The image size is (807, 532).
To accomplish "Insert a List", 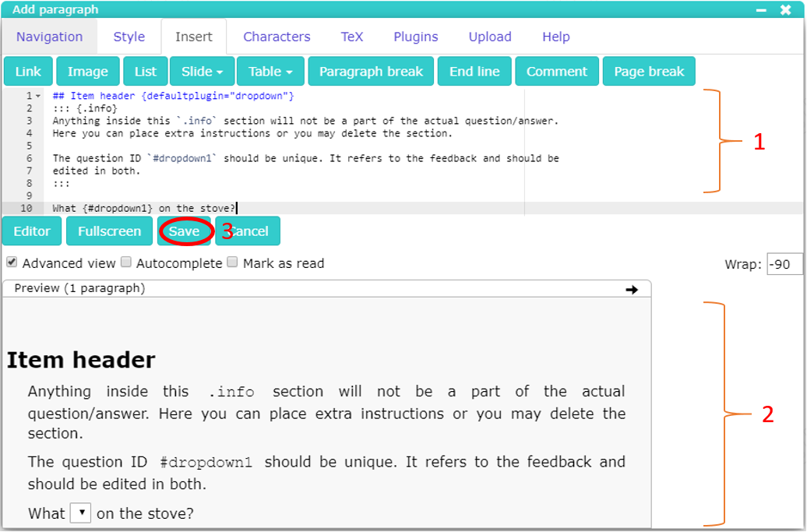I will click(x=146, y=72).
